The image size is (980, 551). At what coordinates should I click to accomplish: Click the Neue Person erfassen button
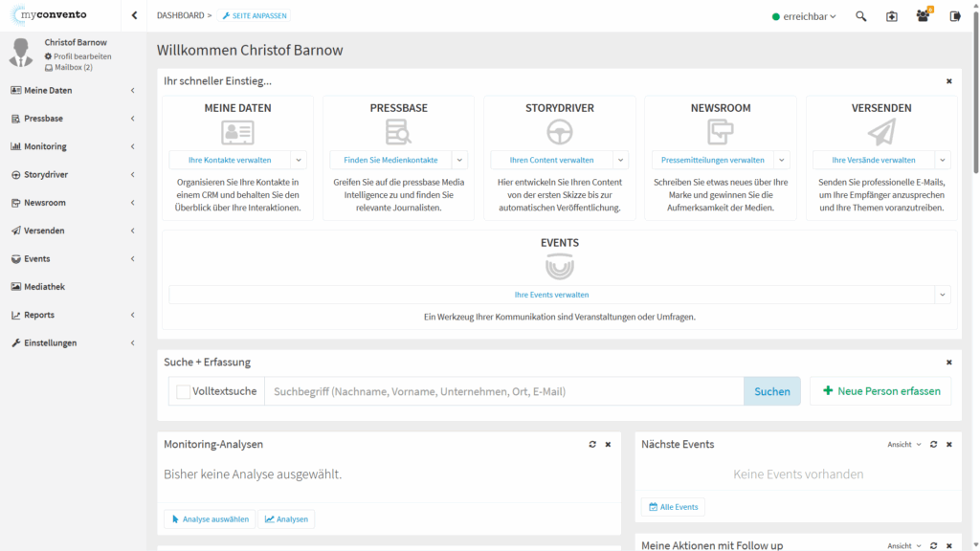tap(880, 391)
